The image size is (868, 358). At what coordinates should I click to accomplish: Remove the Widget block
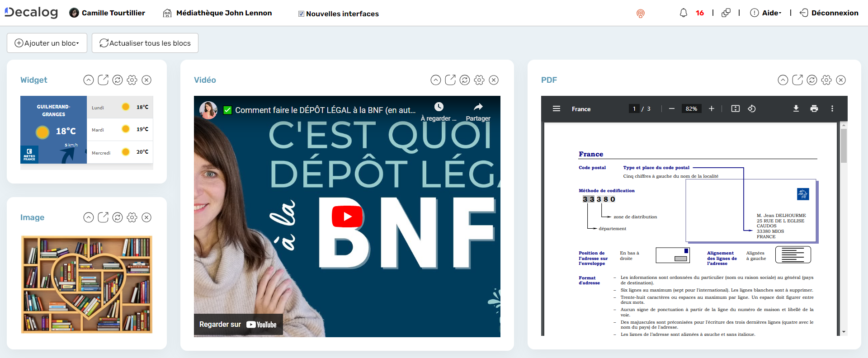(x=146, y=80)
